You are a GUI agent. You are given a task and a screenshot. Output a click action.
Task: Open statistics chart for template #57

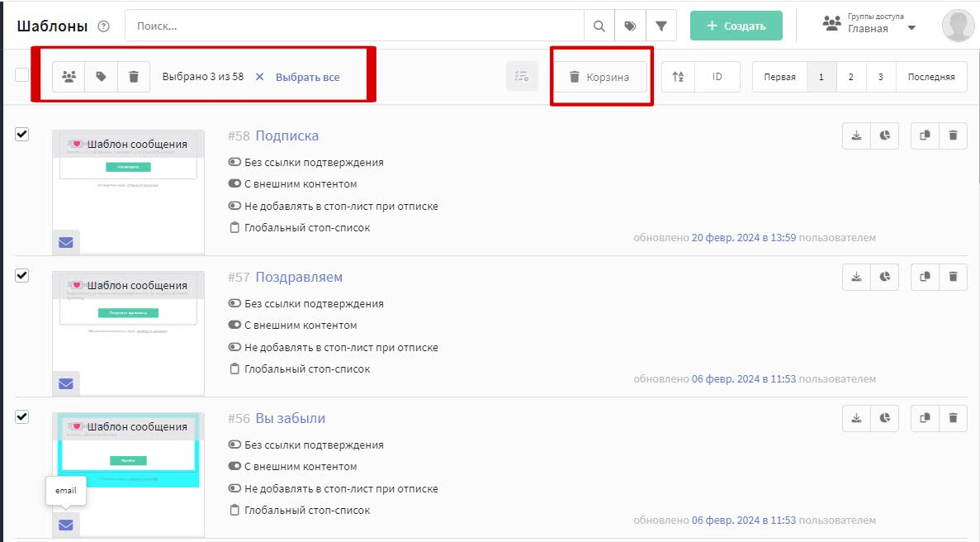885,278
